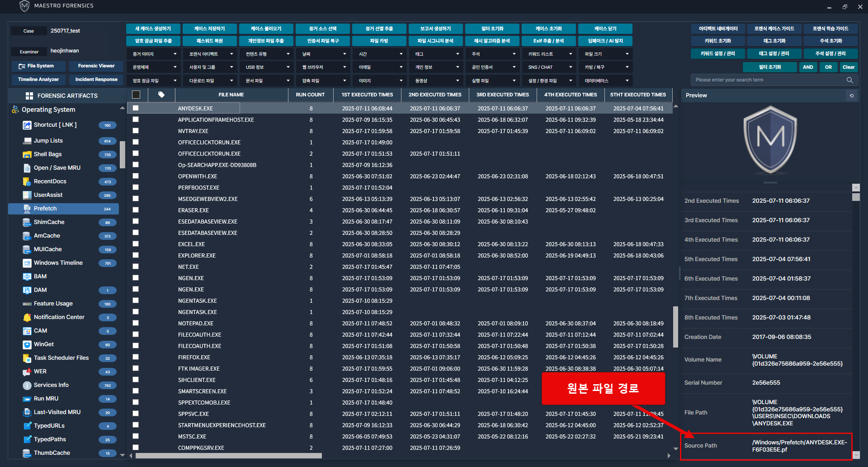
Task: Expand the SNS / CHAT dropdown
Action: point(549,67)
